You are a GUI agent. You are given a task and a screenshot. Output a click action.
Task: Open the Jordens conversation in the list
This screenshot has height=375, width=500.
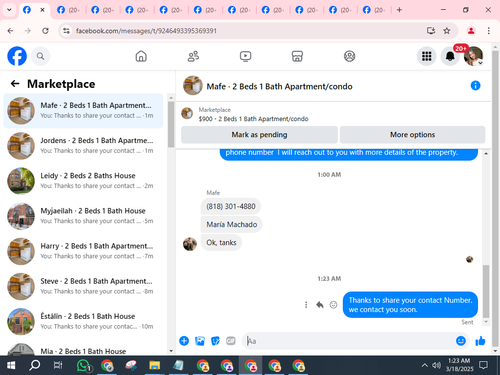pos(83,146)
